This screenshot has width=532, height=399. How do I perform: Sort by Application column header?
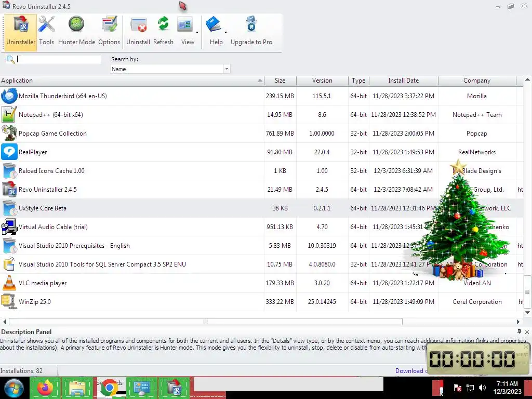click(132, 81)
